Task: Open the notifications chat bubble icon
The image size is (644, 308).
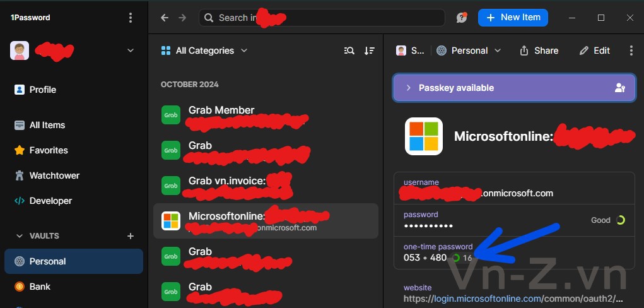Action: (462, 18)
